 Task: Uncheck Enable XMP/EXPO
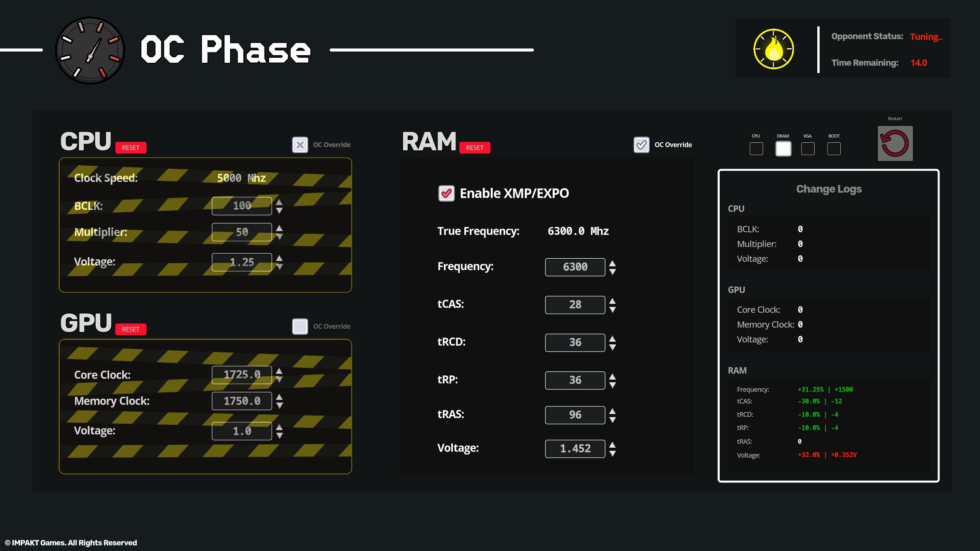point(446,193)
